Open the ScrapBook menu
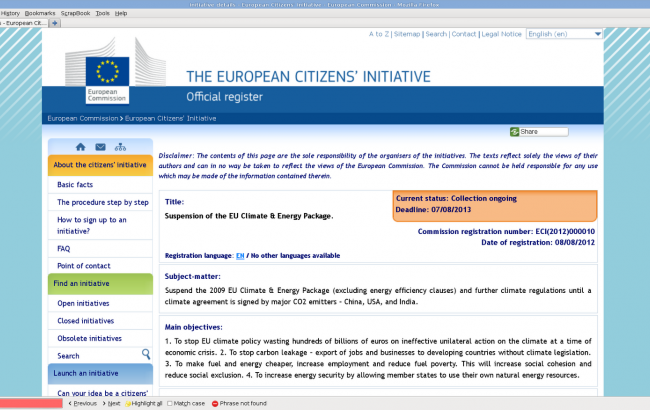Viewport: 650px width, 410px height. tap(75, 13)
